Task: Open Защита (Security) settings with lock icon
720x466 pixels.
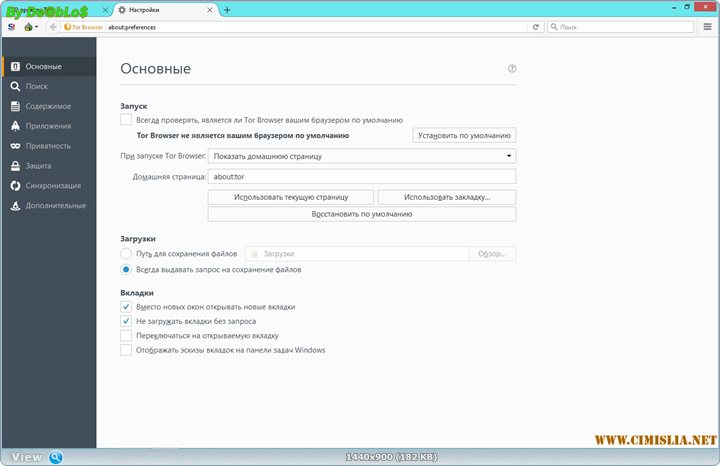Action: [x=38, y=166]
